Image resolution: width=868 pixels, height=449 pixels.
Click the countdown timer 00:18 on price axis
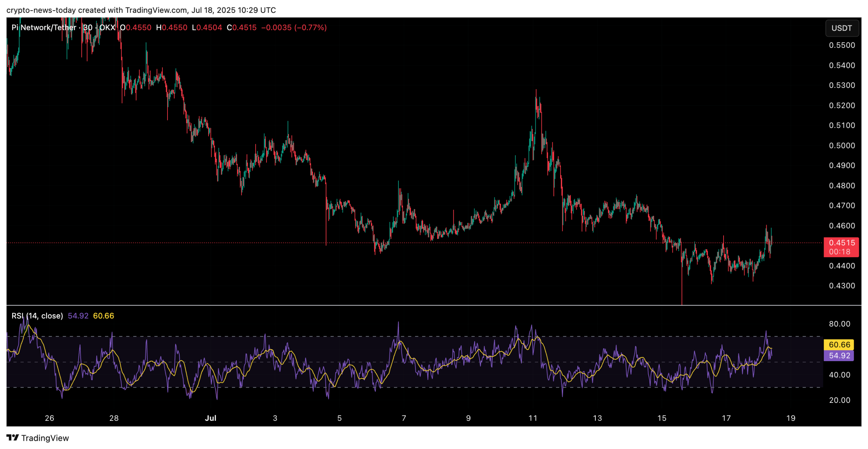click(x=840, y=252)
